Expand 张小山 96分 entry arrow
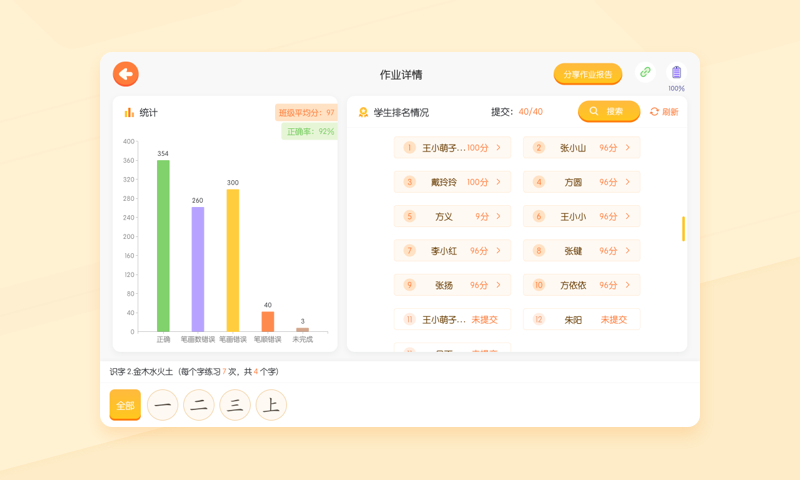The width and height of the screenshot is (800, 480). point(628,148)
